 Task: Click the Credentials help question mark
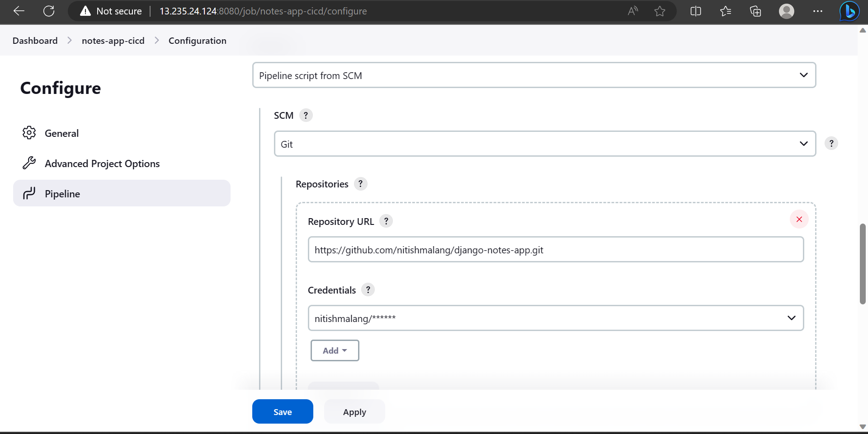point(368,289)
